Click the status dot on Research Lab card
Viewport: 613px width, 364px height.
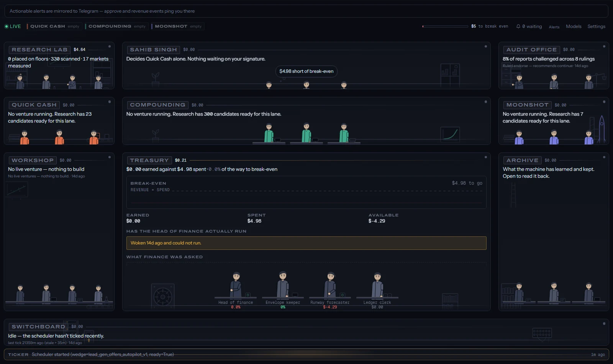[x=110, y=46]
